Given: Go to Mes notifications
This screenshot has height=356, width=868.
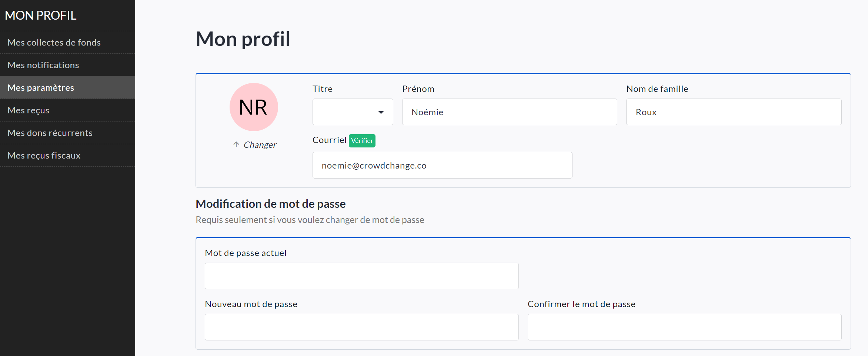Looking at the screenshot, I should click(43, 65).
